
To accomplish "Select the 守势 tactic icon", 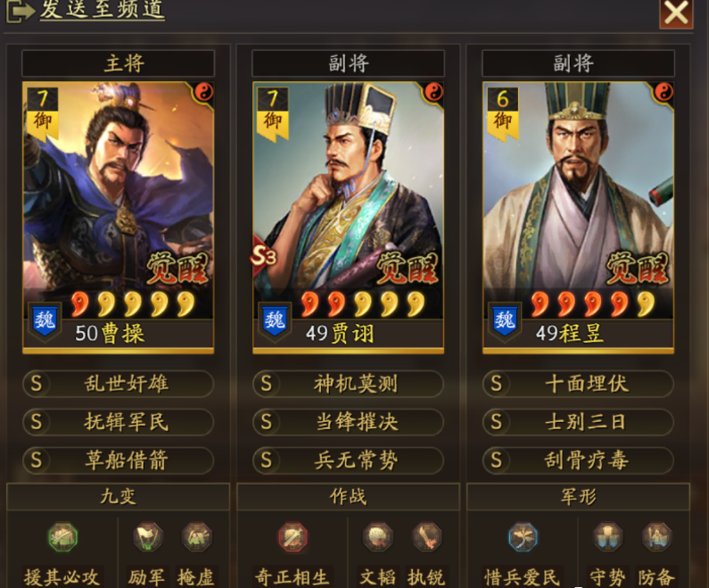I will (607, 537).
